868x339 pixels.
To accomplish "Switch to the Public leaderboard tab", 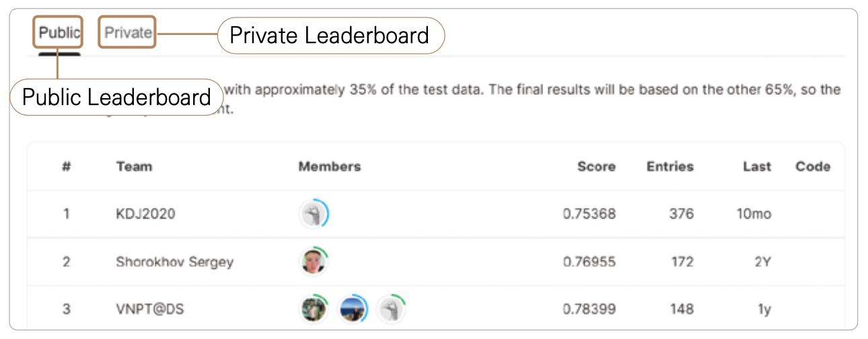I will click(59, 32).
